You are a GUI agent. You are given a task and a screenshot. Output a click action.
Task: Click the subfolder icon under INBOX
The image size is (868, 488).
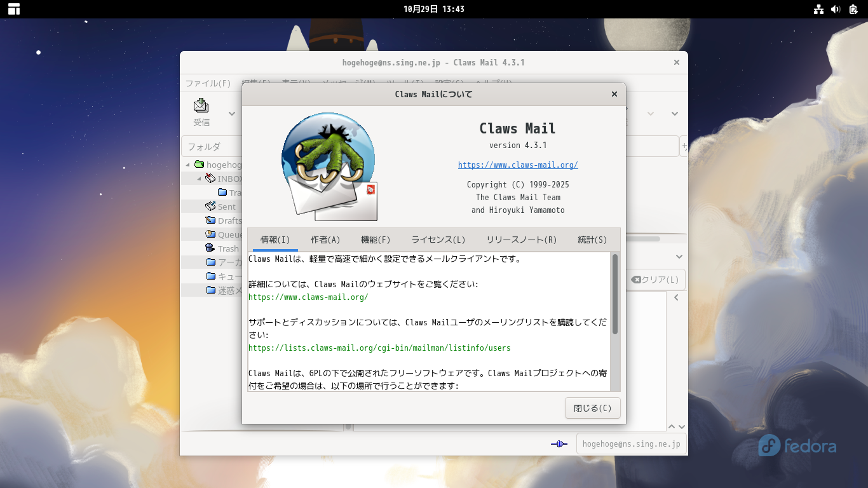click(222, 193)
